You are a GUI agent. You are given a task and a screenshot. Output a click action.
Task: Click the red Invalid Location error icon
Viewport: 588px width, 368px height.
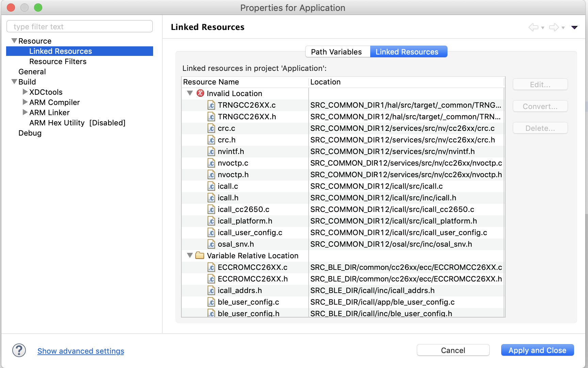(200, 93)
